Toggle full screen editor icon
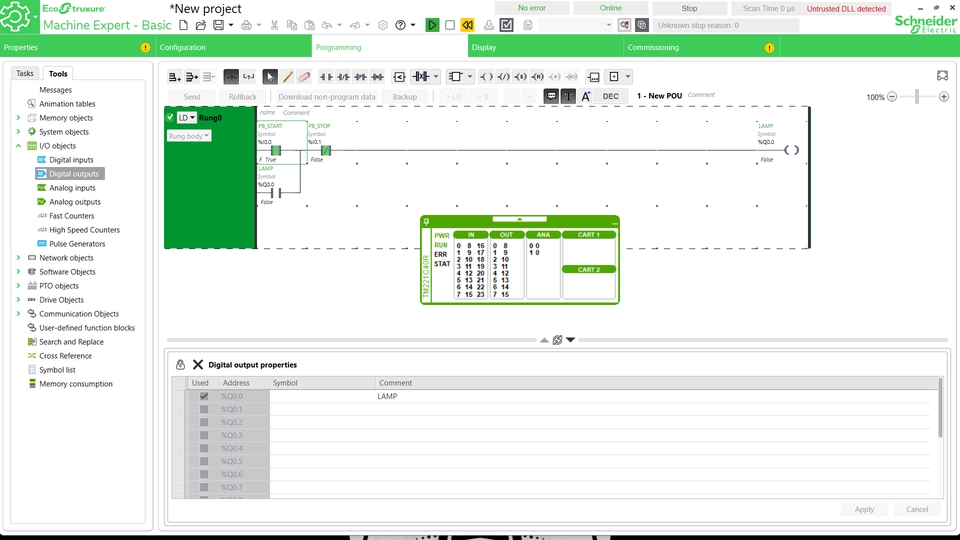The height and width of the screenshot is (540, 960). [942, 76]
